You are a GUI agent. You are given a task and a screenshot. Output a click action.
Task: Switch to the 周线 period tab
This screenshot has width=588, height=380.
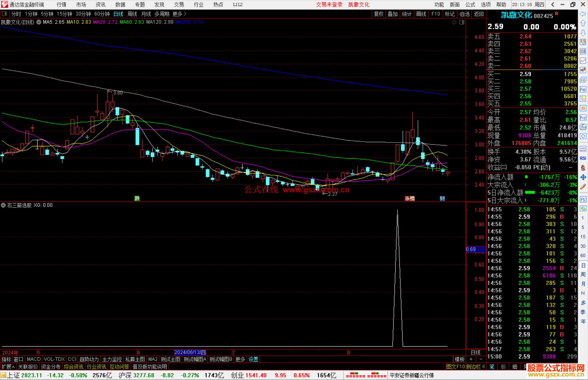132,14
